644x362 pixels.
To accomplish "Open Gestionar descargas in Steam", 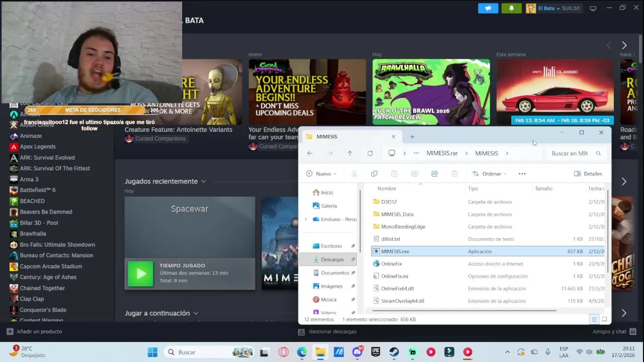I will [x=328, y=332].
